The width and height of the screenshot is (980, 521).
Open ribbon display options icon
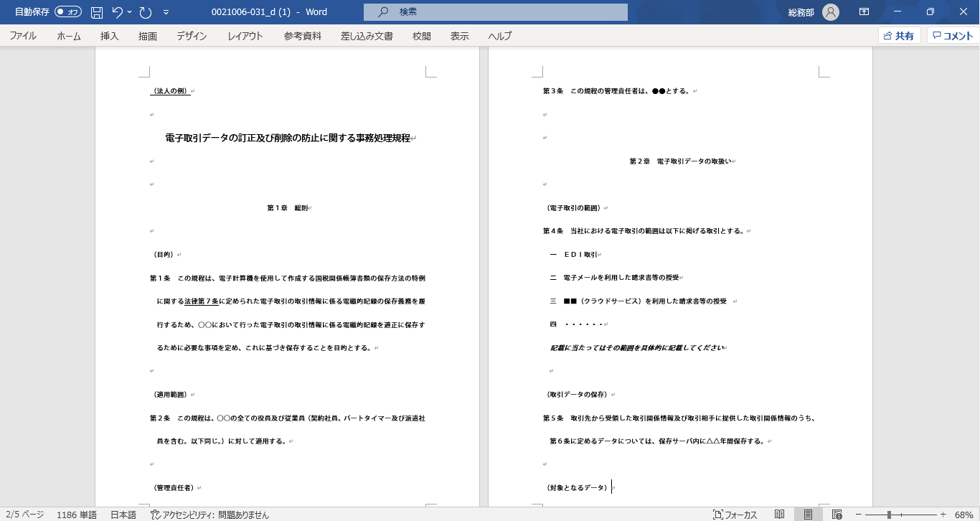pos(864,12)
